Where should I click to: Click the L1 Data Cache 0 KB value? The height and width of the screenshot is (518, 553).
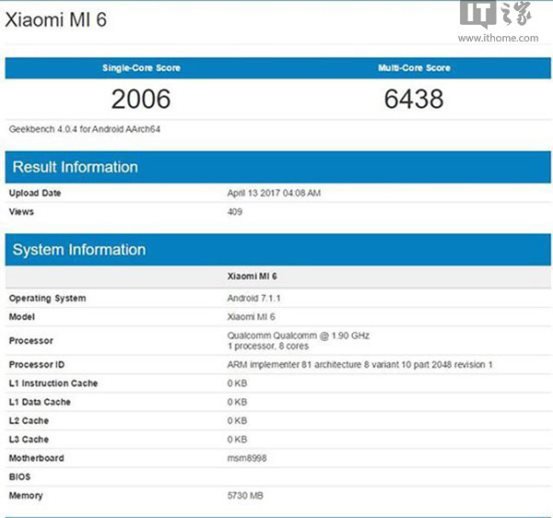pyautogui.click(x=237, y=402)
